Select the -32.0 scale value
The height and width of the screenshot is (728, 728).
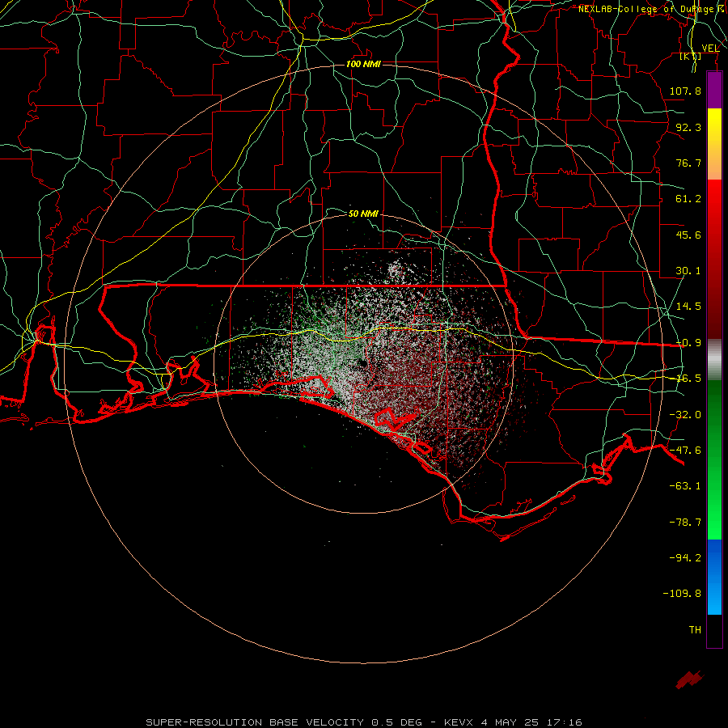click(685, 415)
